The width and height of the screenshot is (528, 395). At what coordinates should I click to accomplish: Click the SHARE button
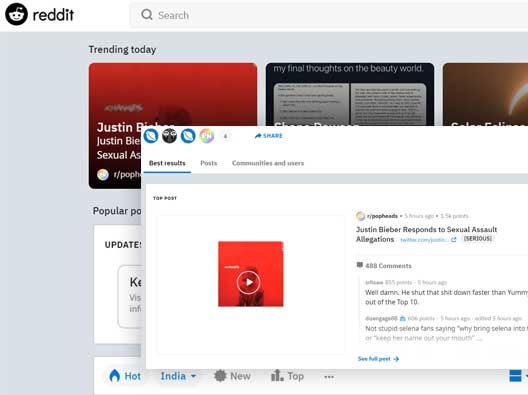[268, 136]
